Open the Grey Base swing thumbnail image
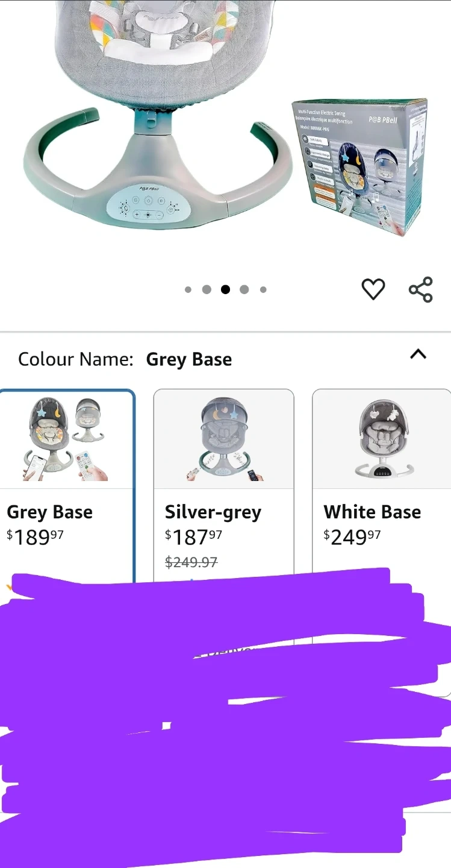This screenshot has width=451, height=868. click(x=66, y=439)
